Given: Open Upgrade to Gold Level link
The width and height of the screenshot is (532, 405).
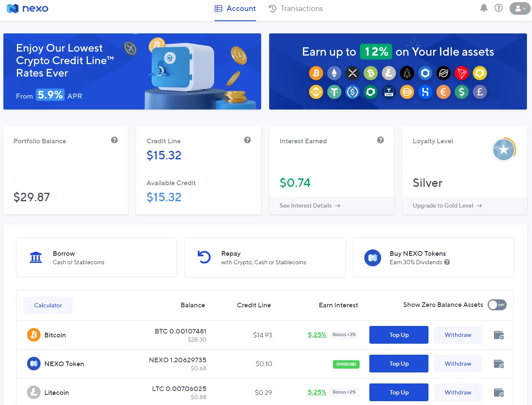Looking at the screenshot, I should pos(447,206).
